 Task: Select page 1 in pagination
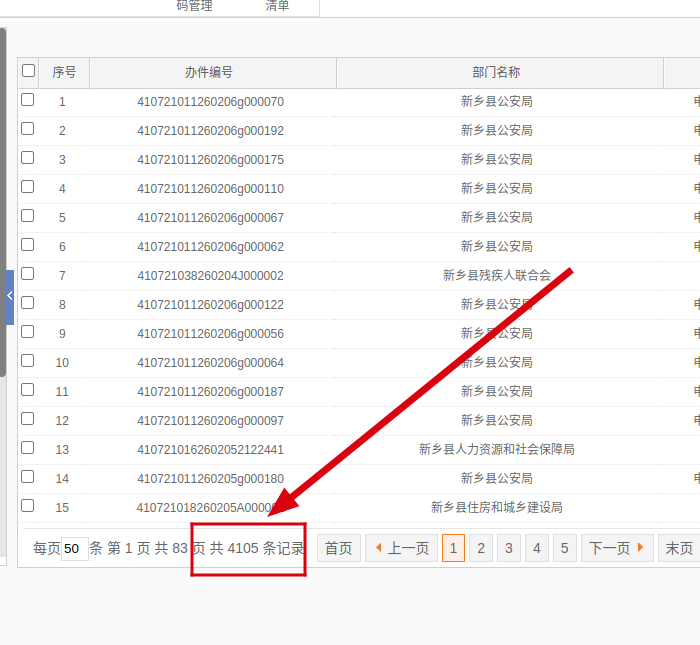453,548
